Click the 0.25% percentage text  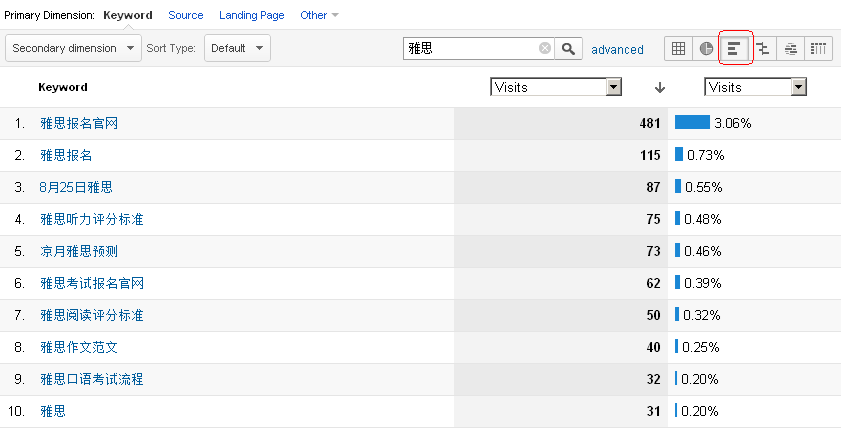701,347
